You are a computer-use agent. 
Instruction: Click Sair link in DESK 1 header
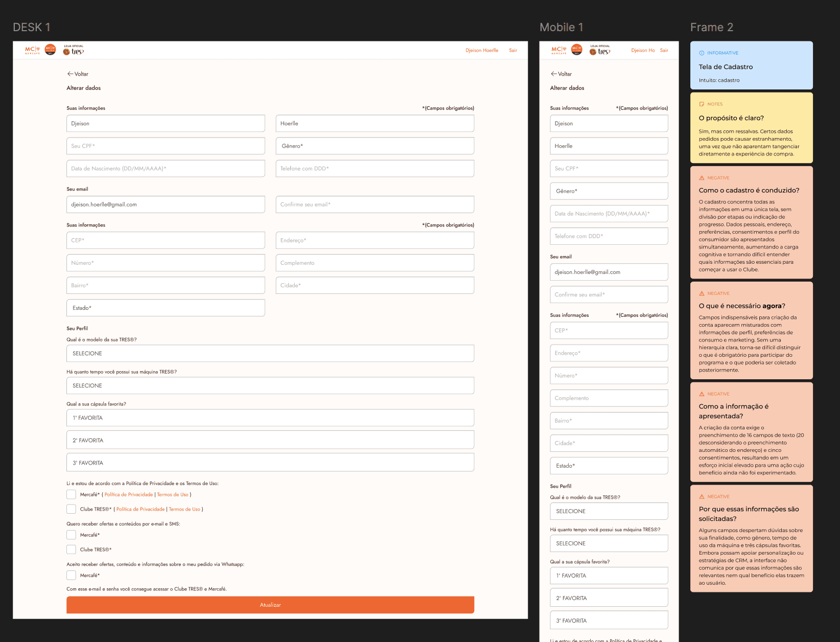(x=513, y=50)
